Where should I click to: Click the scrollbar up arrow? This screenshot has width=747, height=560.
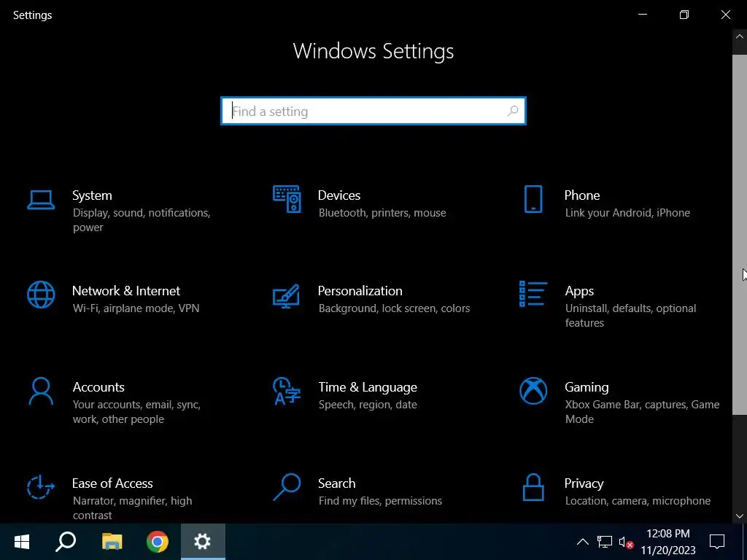[x=740, y=36]
